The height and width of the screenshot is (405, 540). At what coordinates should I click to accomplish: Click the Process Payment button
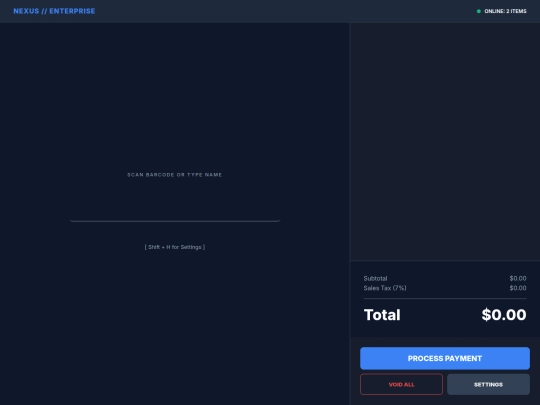tap(445, 358)
